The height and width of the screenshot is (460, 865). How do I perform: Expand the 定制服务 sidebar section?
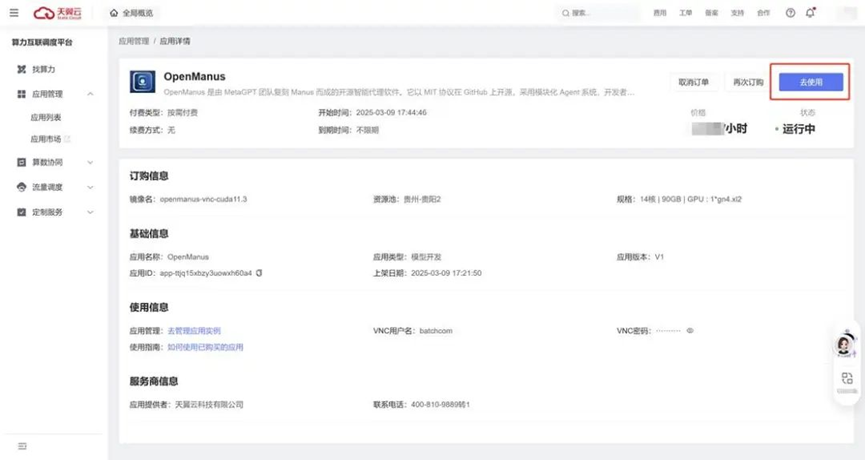pos(91,212)
